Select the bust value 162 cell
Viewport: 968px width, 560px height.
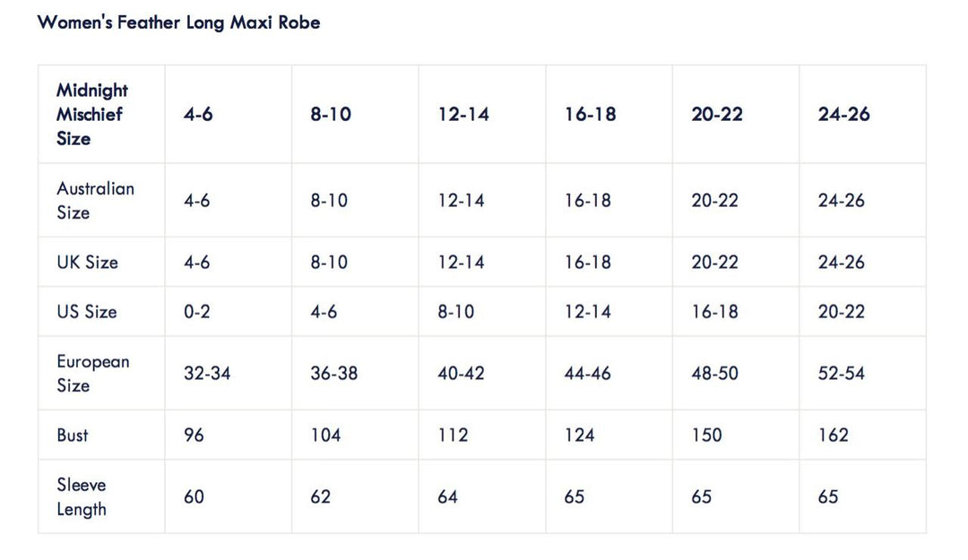pyautogui.click(x=863, y=435)
